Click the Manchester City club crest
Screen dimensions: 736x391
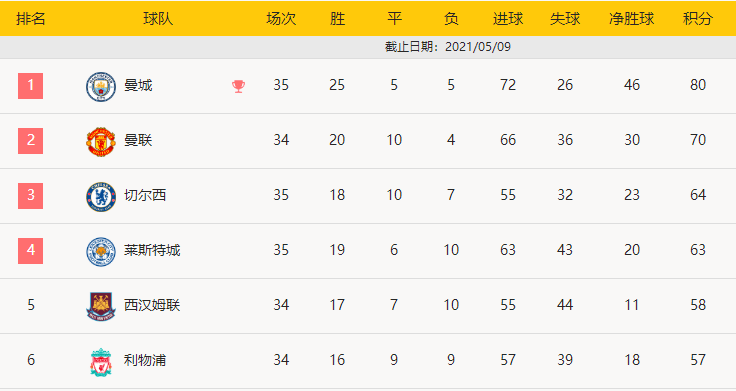pyautogui.click(x=101, y=87)
